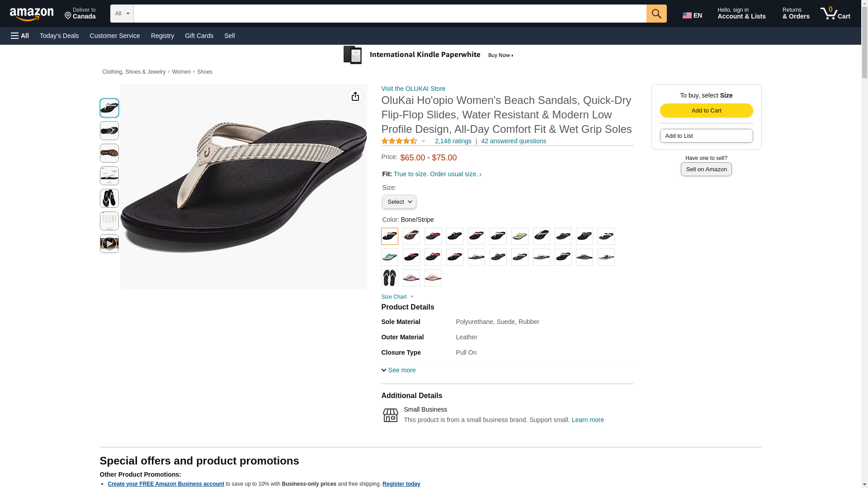
Task: Open the Size Select dropdown
Action: tap(399, 202)
